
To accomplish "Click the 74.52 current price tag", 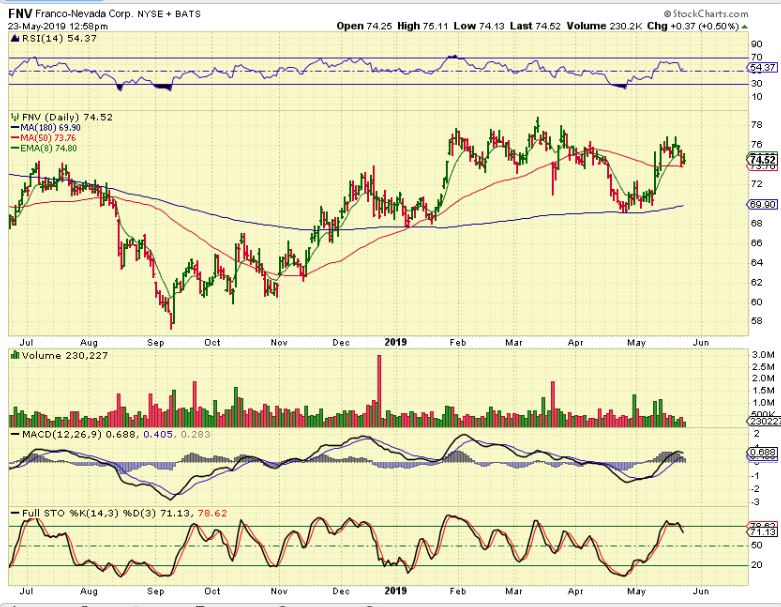I will 761,160.
